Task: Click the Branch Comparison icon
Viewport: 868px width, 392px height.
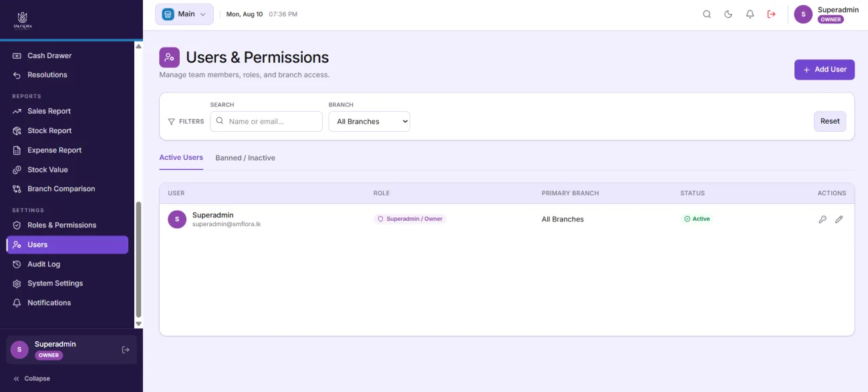Action: [17, 189]
